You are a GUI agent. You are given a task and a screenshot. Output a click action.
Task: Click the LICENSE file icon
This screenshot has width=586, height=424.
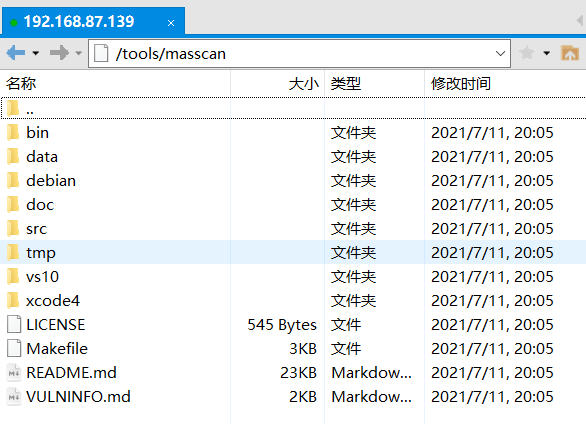point(14,324)
